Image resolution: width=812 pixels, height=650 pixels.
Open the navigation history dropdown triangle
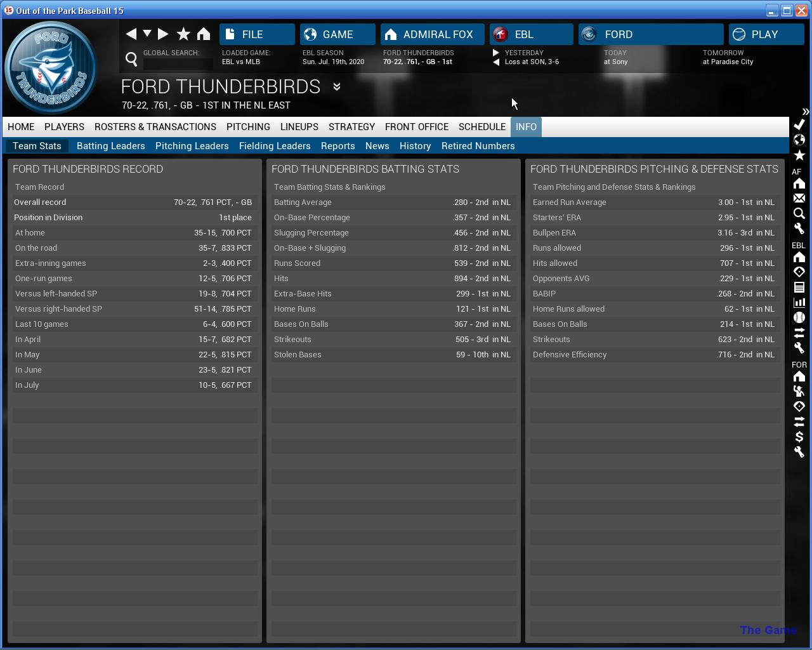(147, 34)
